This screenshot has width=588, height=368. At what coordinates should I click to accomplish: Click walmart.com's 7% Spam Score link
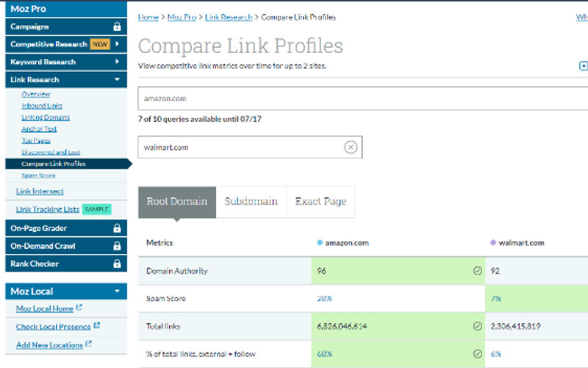(495, 299)
